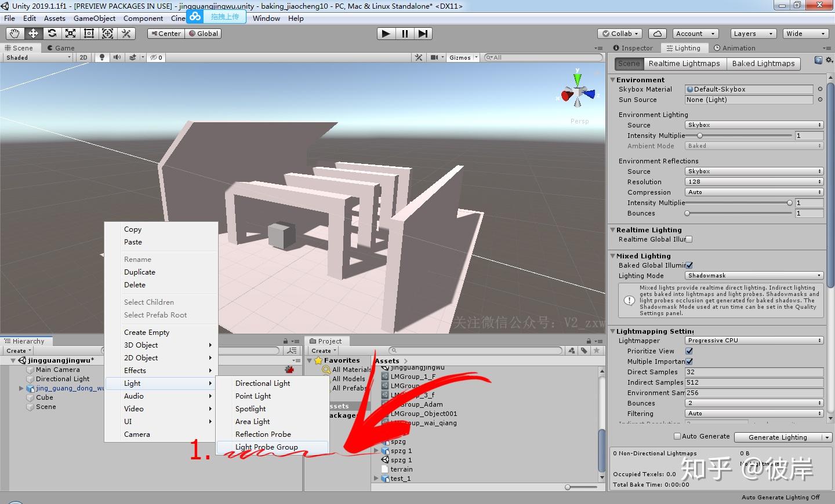Enable the Auto Generate checkbox
Viewport: 835px width, 504px height.
click(677, 436)
